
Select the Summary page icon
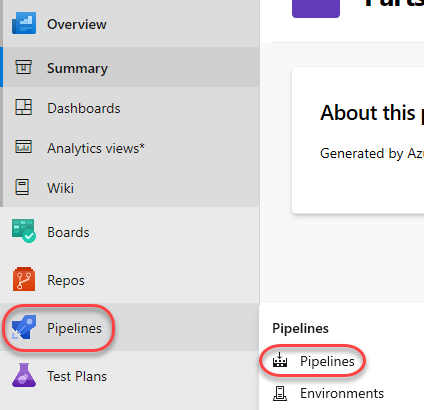click(x=23, y=67)
